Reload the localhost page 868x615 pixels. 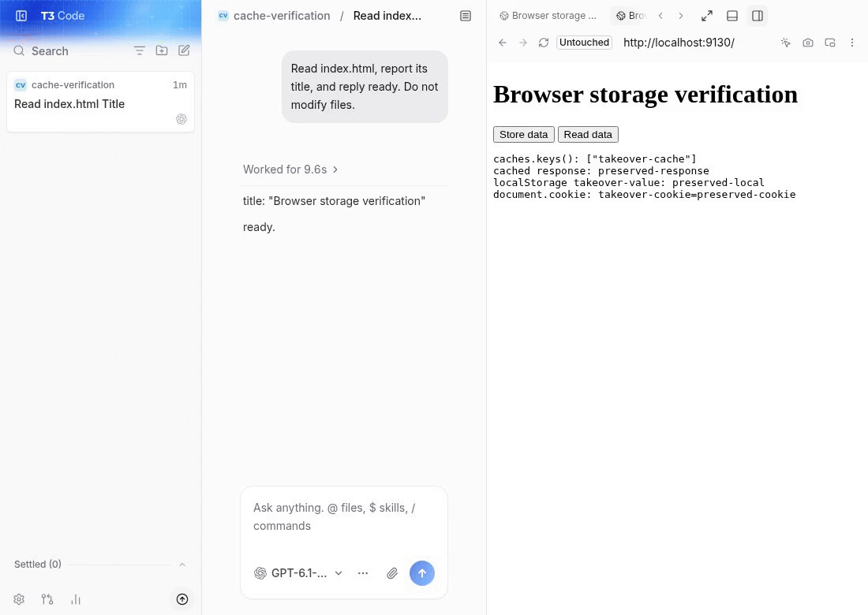tap(544, 43)
